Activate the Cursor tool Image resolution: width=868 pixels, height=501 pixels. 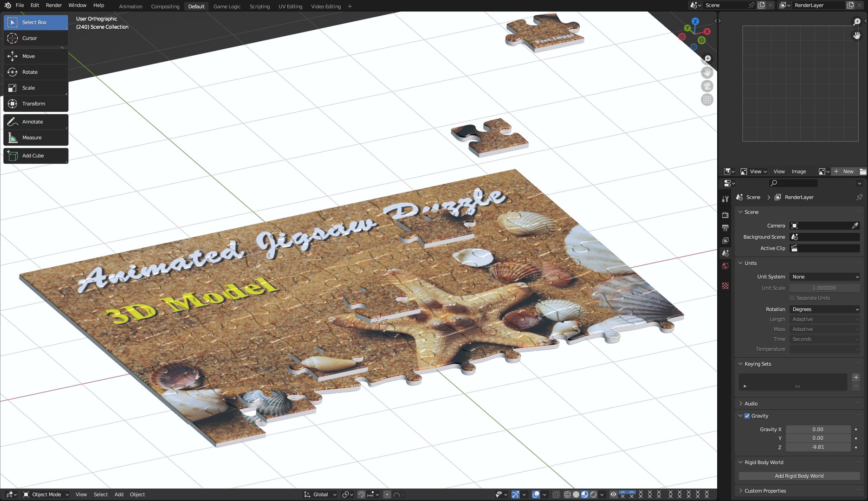click(x=36, y=38)
